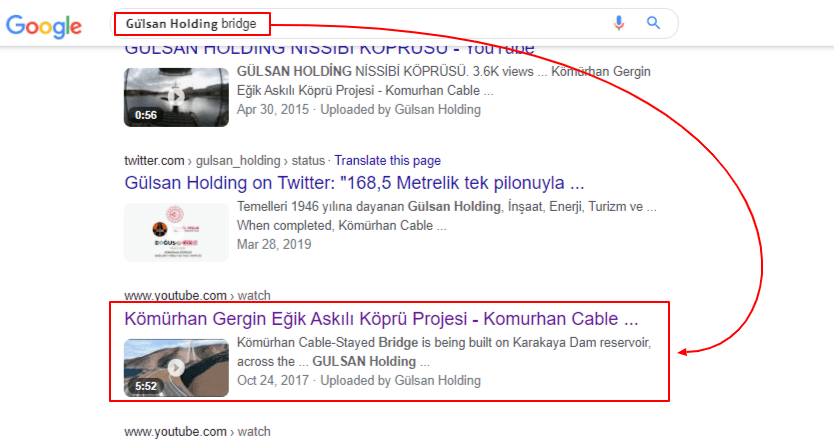Screen dimensions: 834x445
Task: Click the twitter.com gulsan_holding breadcrumb URL
Action: pos(226,160)
